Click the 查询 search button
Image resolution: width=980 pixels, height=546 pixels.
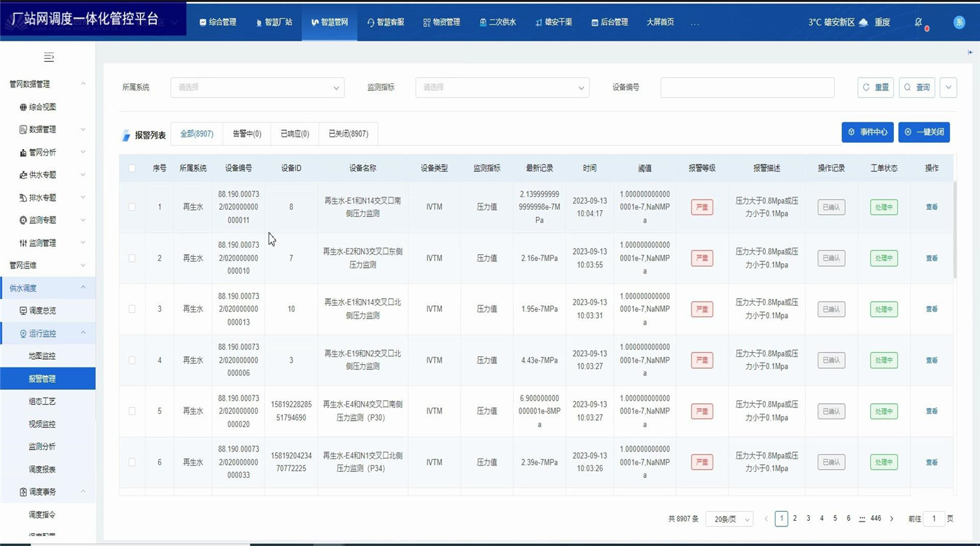click(916, 87)
